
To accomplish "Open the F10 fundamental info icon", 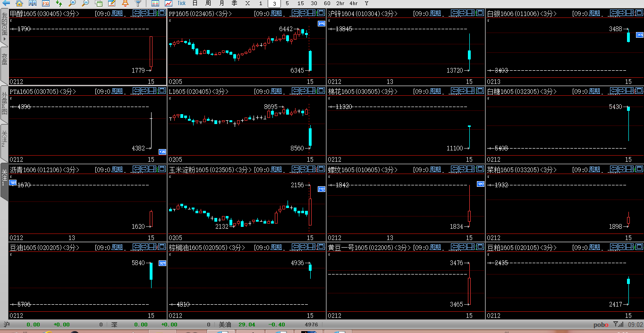I will (46, 3).
